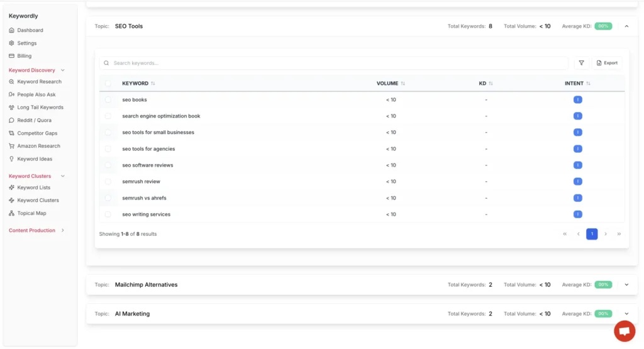
Task: Click the Topical Map icon
Action: 11,213
